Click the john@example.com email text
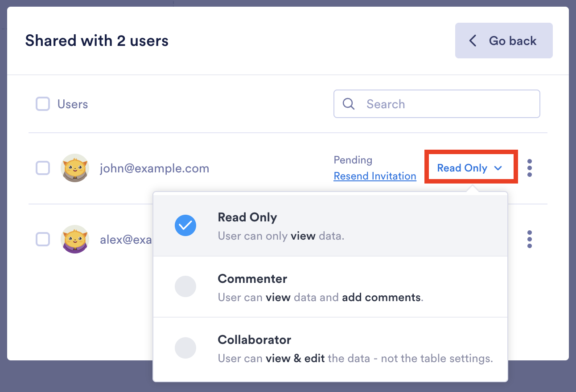The width and height of the screenshot is (576, 392). point(154,168)
